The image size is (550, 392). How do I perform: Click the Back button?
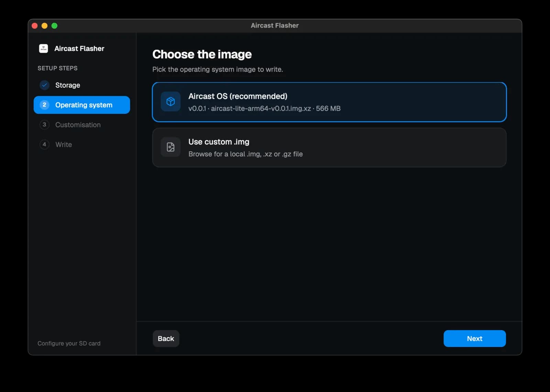tap(166, 339)
